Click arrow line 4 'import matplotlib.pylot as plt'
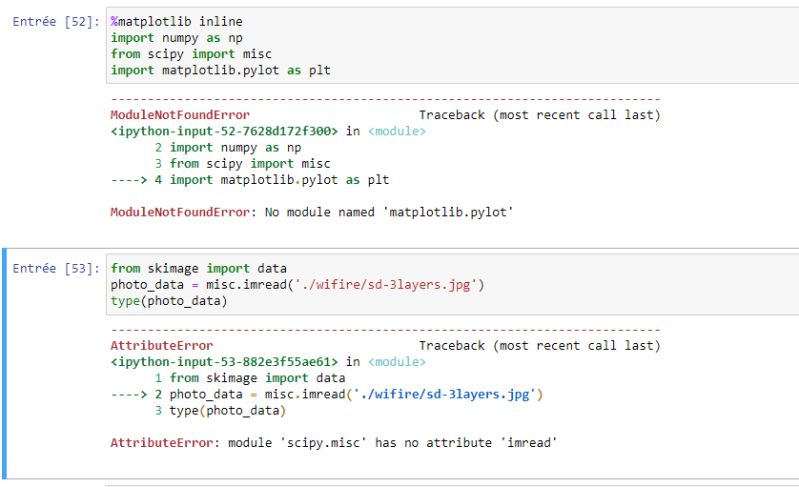Screen dimensions: 799x487 (x=279, y=180)
